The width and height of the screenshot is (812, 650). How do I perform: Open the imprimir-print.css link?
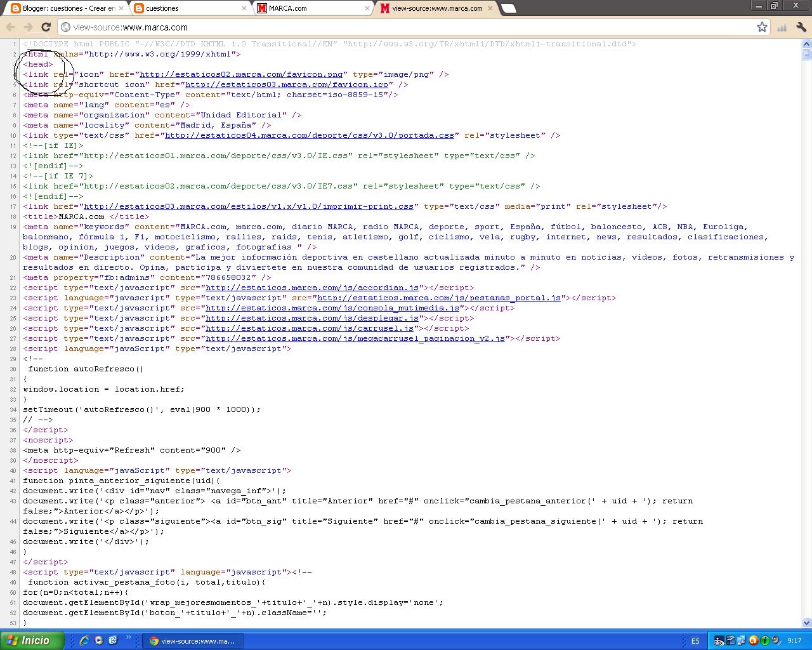249,206
